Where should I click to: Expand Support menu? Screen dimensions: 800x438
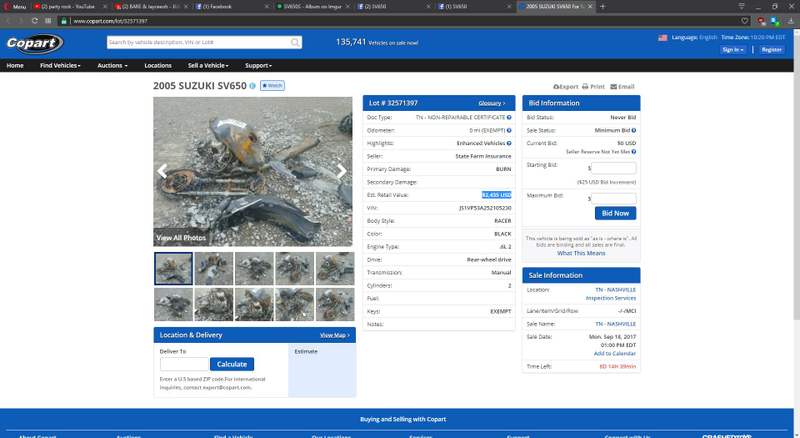coord(258,65)
